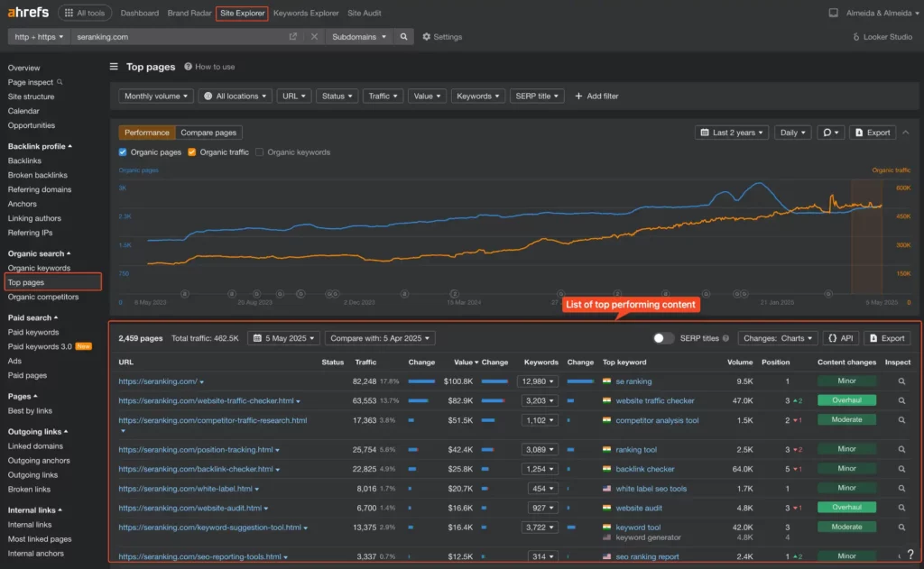
Task: Open Keywords Explorer in top navigation
Action: [306, 14]
